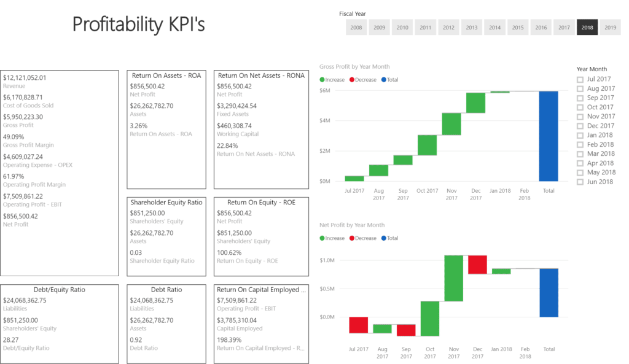
Task: Select the Nov 2017 green bar in Net Profit chart
Action: (x=453, y=278)
